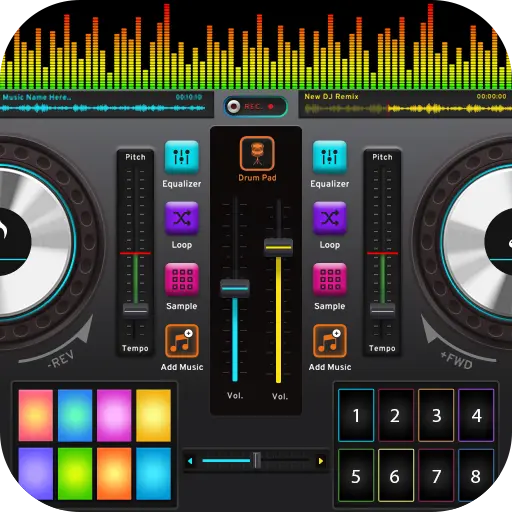Click the cyan left crossfader arrow
Image resolution: width=512 pixels, height=512 pixels.
coord(190,461)
